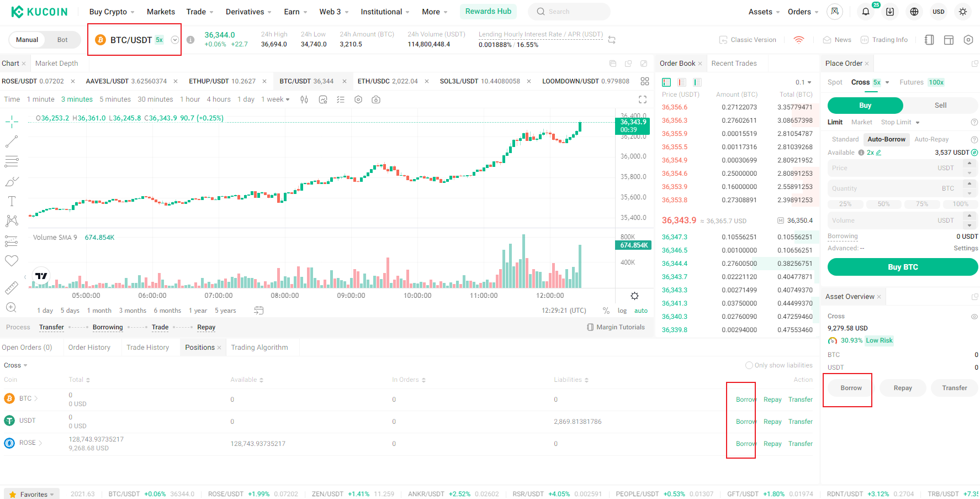This screenshot has height=499, width=980.
Task: Click the zoom in magnifier tool
Action: [x=12, y=307]
